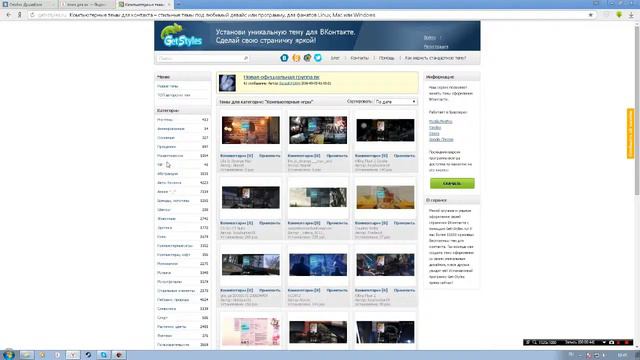The width and height of the screenshot is (640, 360).
Task: Open the orange-yellow theme thumbnail
Action: pos(385,198)
